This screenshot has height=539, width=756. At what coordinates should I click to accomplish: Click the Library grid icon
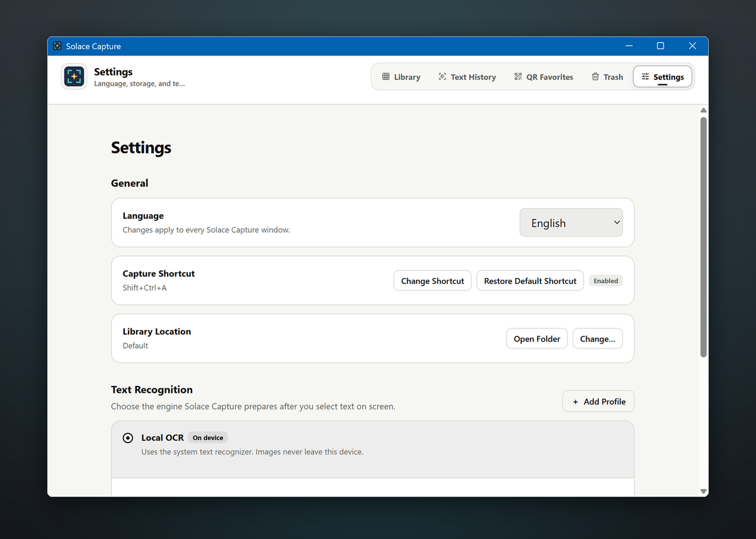coord(386,77)
